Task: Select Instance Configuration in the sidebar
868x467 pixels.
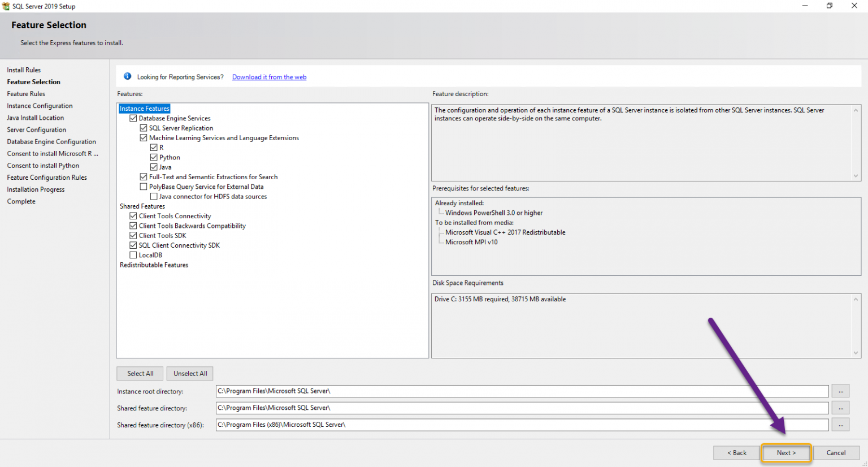Action: point(40,106)
